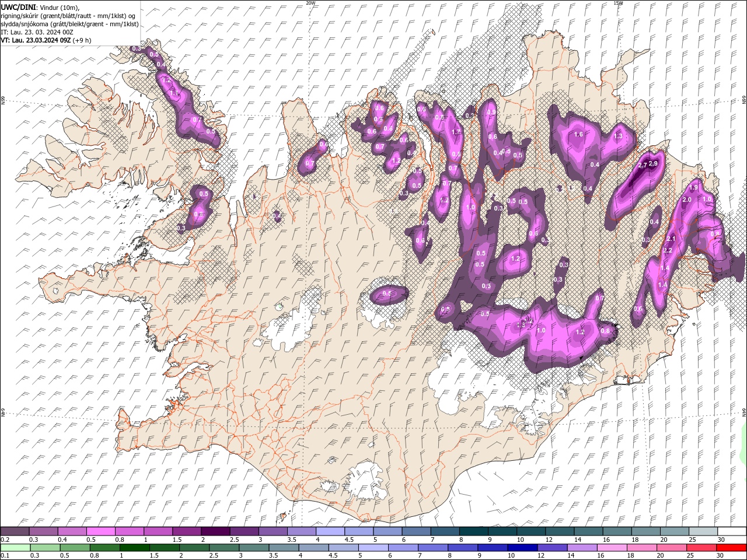Viewport: 747px width, 560px height.
Task: Select the white 30 swatch ending upper legend
Action: (732, 531)
